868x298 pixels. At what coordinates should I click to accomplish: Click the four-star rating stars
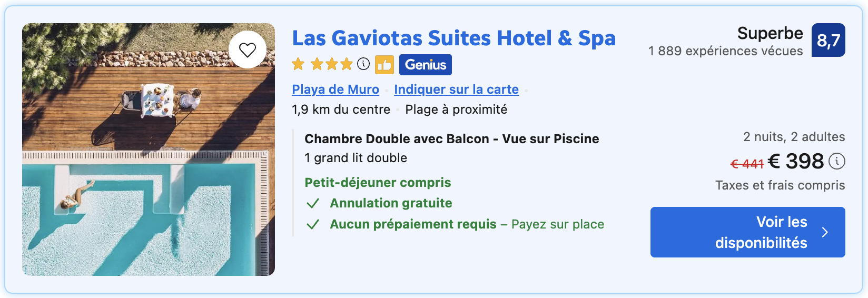click(x=322, y=64)
